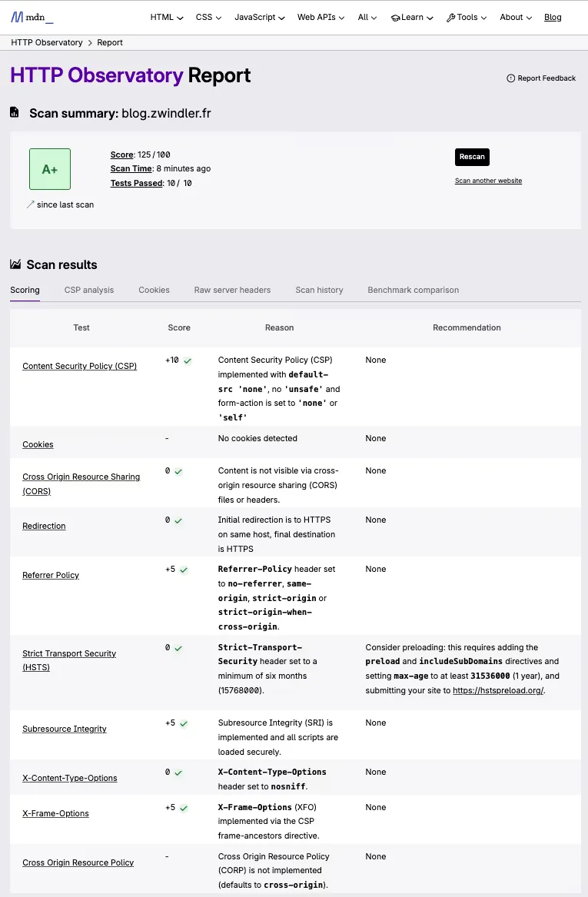Click the checkmark next to Subresource Integrity score

185,723
